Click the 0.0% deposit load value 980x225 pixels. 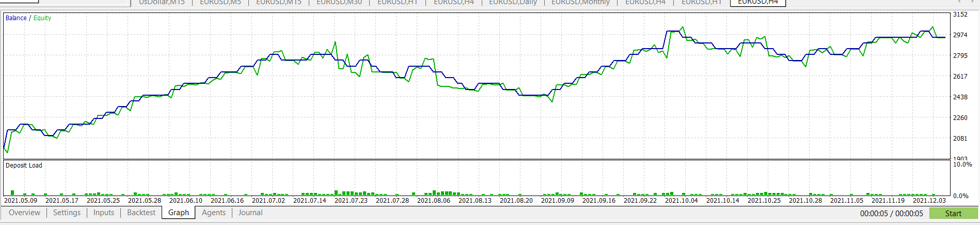pyautogui.click(x=960, y=196)
